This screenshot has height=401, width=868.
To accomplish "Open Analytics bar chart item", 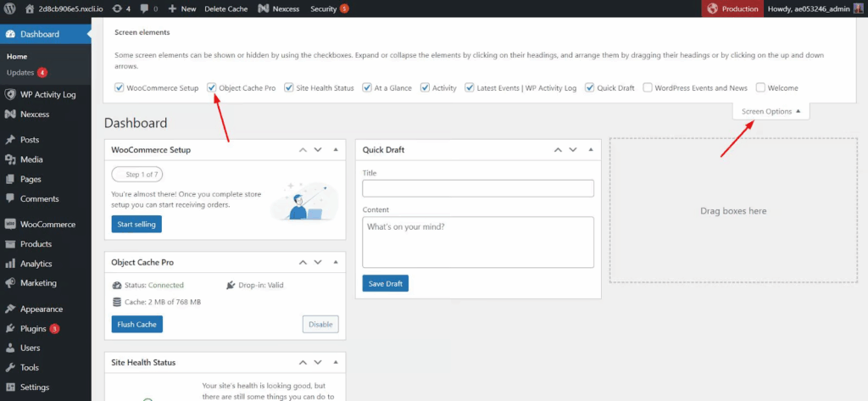I will (x=46, y=264).
